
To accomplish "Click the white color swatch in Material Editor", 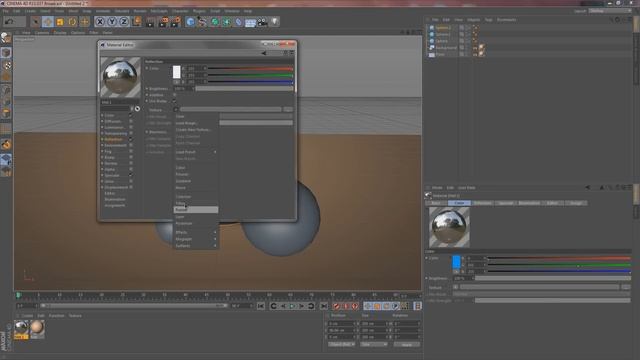I will coord(176,72).
